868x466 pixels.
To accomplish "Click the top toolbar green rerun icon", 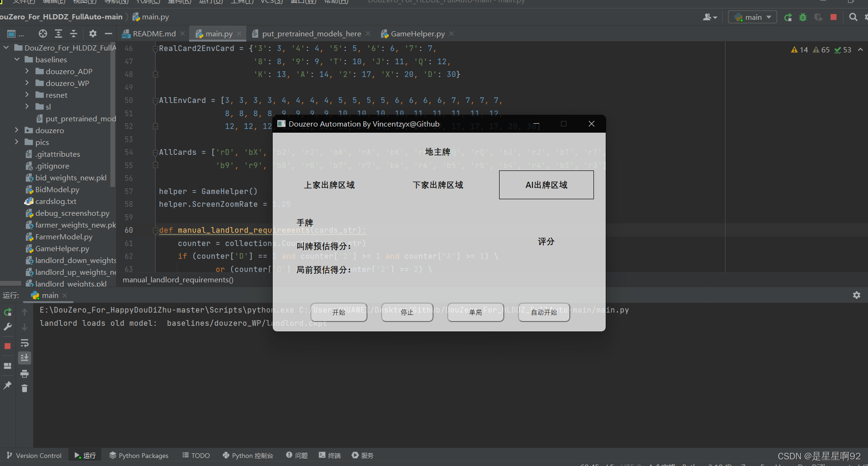I will (788, 17).
